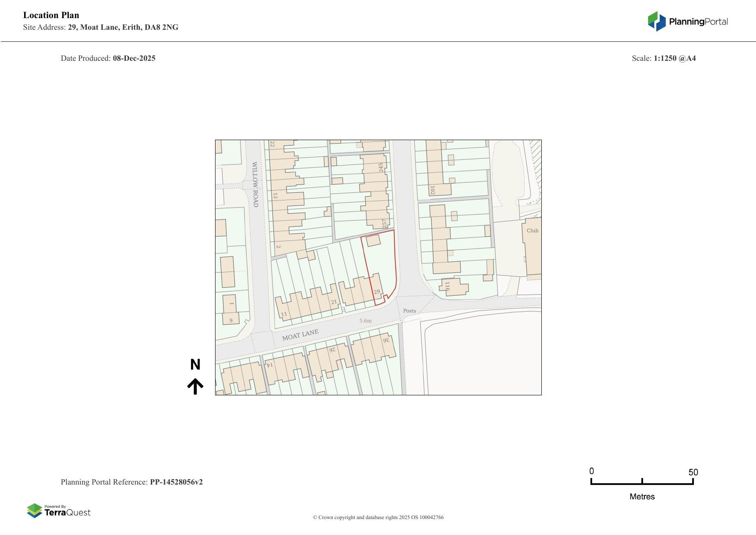Click the Metres label under scale bar
Screen dimensions: 756x535
[642, 497]
